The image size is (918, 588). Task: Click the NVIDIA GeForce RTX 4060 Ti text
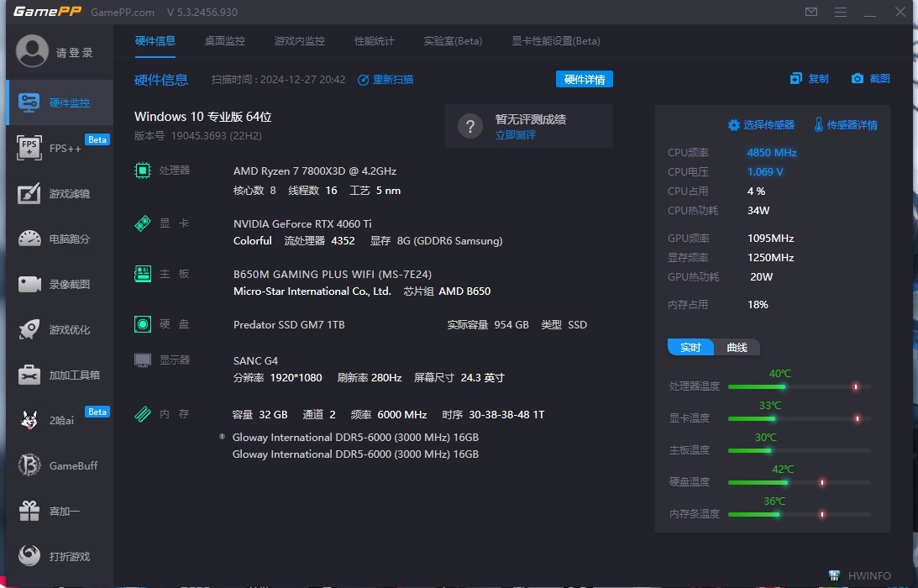pyautogui.click(x=302, y=223)
